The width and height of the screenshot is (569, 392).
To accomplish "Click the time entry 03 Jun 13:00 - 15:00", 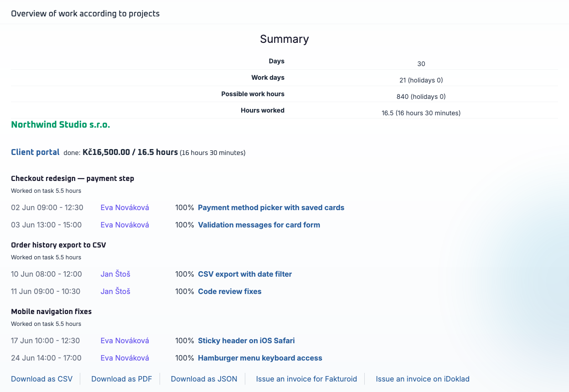I will (x=47, y=225).
